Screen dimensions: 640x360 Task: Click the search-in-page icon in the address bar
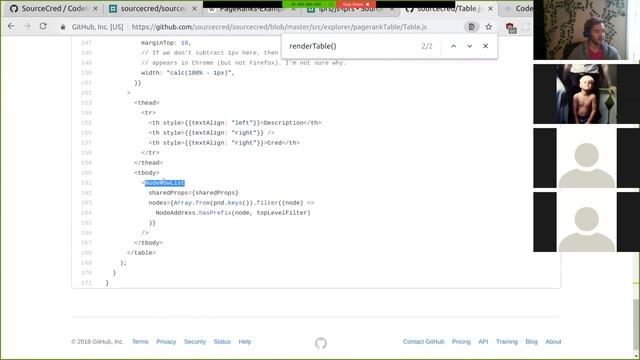pyautogui.click(x=471, y=27)
